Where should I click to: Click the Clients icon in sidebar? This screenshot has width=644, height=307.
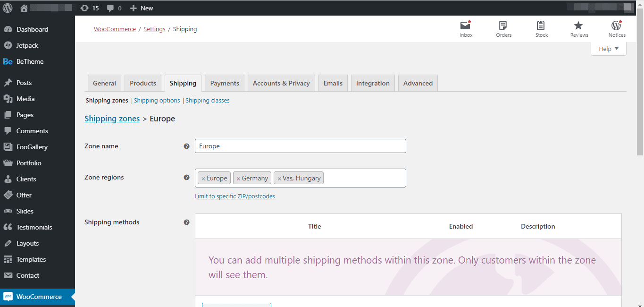tap(8, 179)
